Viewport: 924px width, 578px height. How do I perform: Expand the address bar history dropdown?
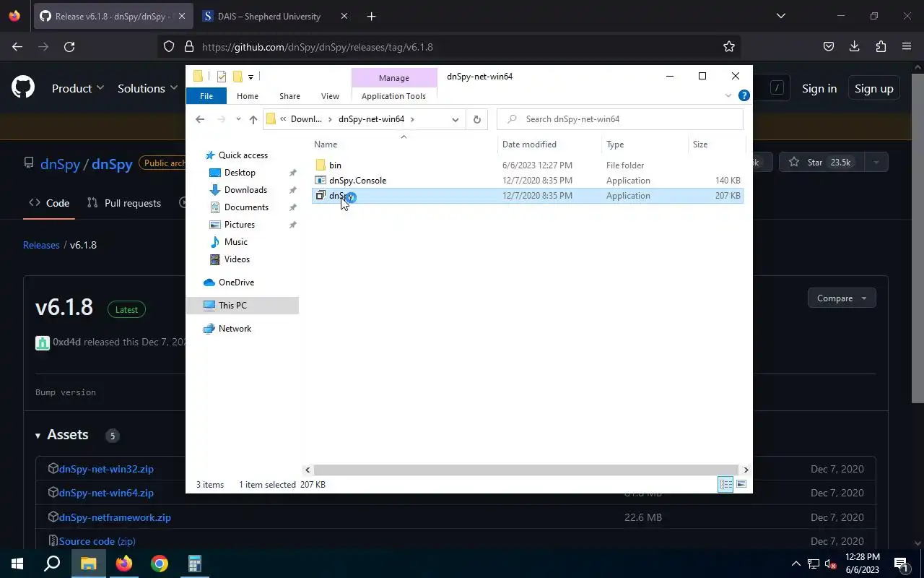455,119
